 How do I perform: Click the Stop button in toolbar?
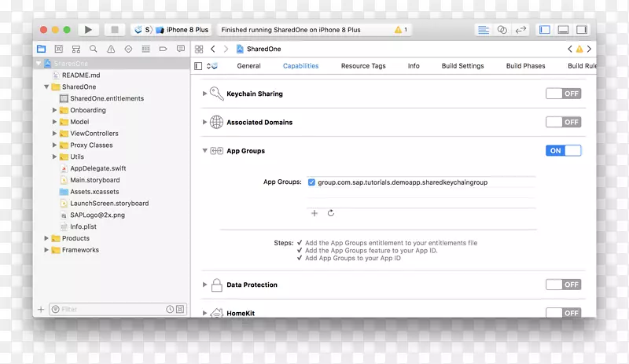tap(114, 30)
